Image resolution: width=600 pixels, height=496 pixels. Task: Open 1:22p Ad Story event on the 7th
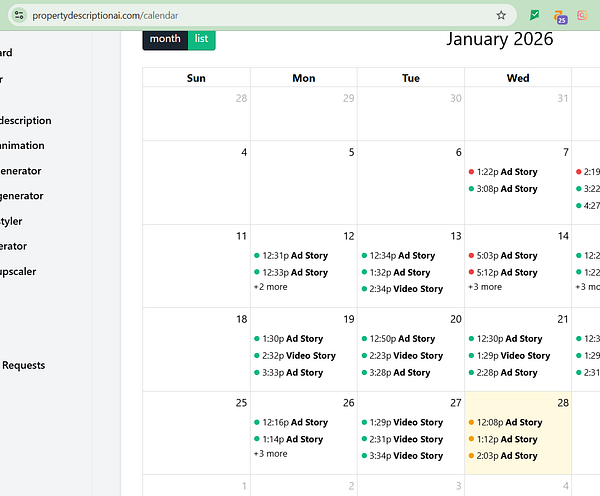tap(503, 172)
